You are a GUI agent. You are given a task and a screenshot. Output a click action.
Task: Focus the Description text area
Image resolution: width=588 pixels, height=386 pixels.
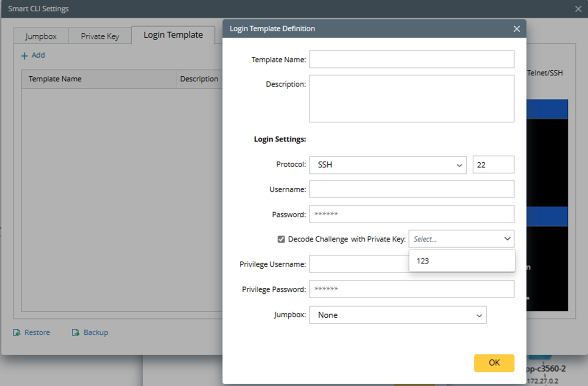point(411,99)
